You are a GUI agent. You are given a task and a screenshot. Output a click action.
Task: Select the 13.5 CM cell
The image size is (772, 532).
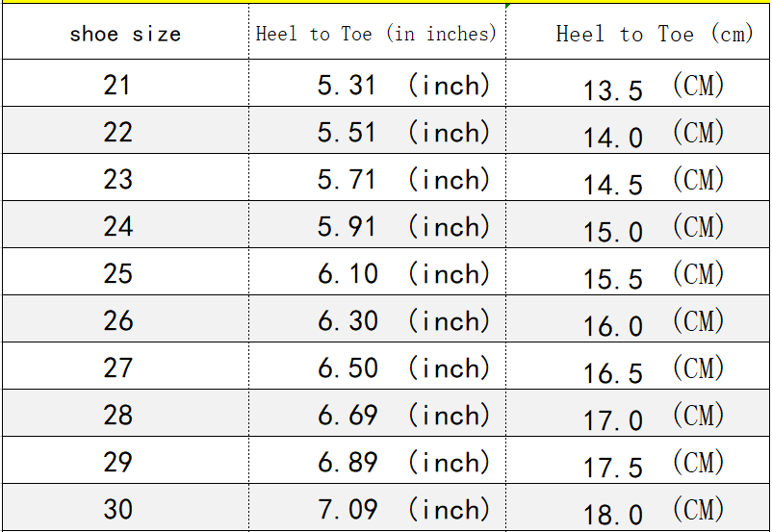coord(653,88)
